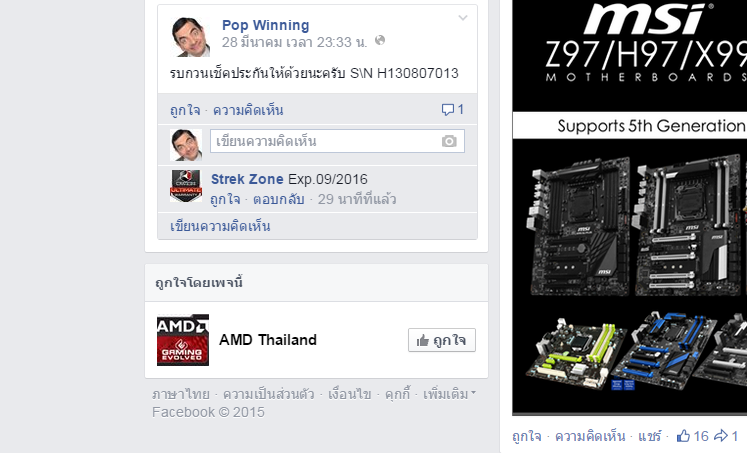Click the share arrow count icon
Viewport: 747px width, 453px height.
(726, 436)
